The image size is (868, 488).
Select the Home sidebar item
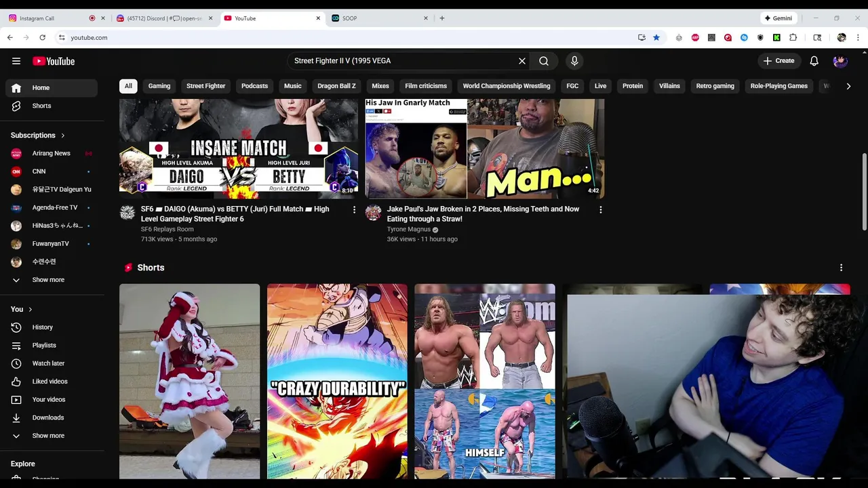[52, 87]
